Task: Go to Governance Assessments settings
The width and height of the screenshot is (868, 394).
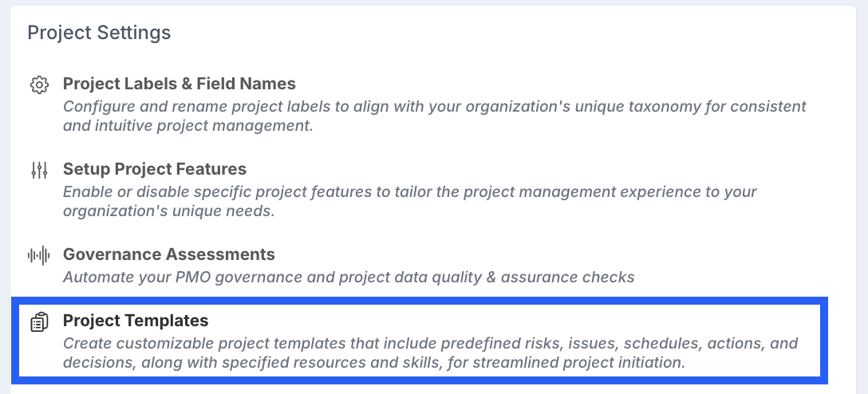Action: [169, 254]
